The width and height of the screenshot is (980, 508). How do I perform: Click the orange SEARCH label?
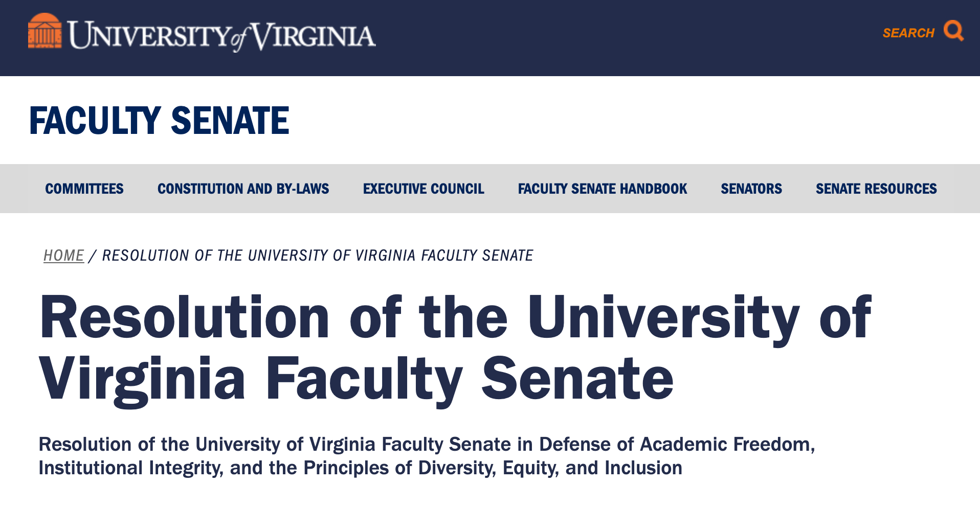pyautogui.click(x=908, y=33)
